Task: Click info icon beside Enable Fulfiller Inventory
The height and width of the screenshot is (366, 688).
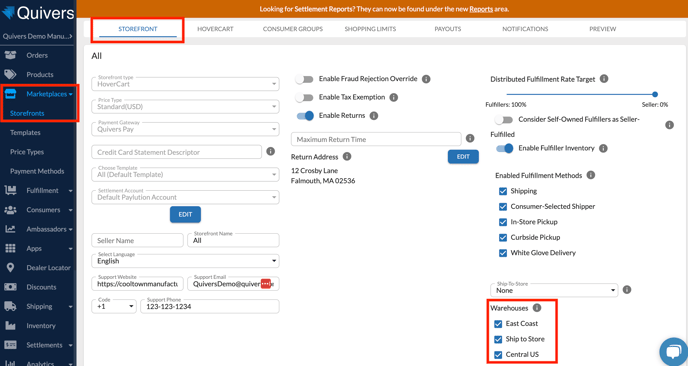Action: pos(603,148)
